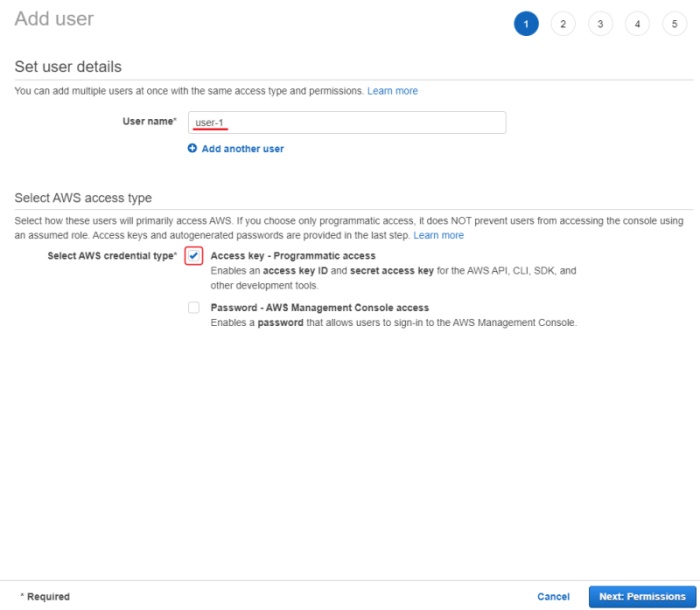
Task: Click the Select AWS credential type label
Action: pos(112,256)
